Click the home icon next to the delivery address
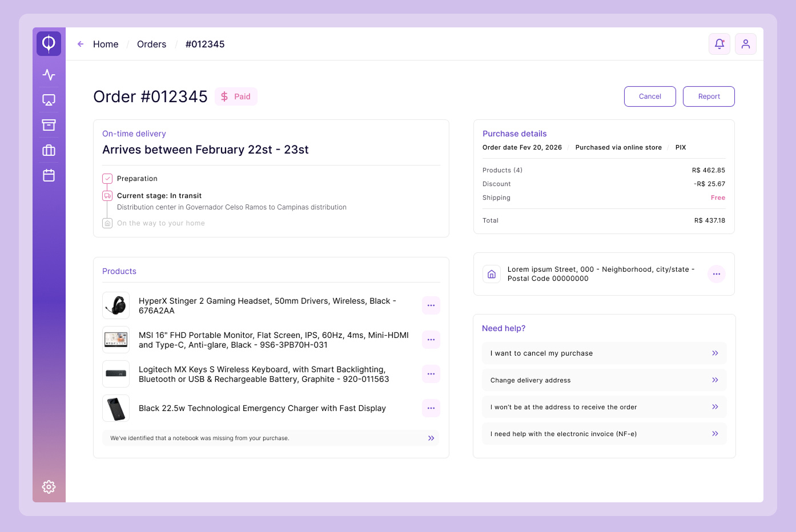 pyautogui.click(x=492, y=274)
